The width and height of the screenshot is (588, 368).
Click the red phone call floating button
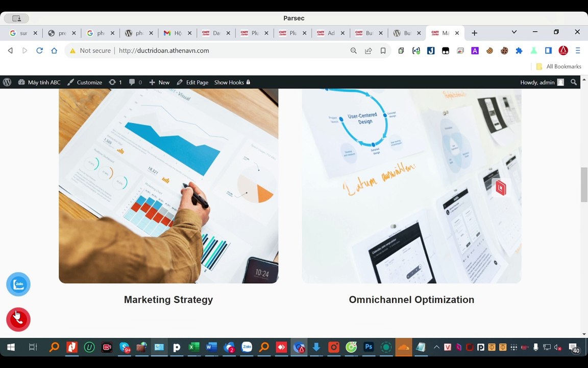[18, 319]
